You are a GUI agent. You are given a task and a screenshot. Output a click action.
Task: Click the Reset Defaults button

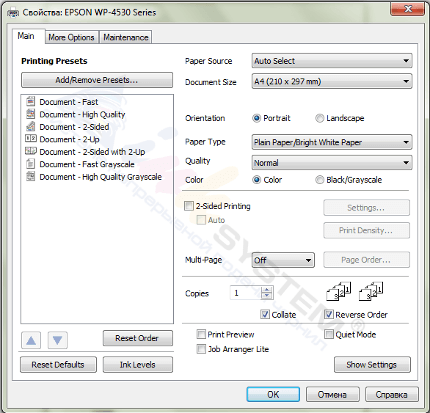point(58,364)
